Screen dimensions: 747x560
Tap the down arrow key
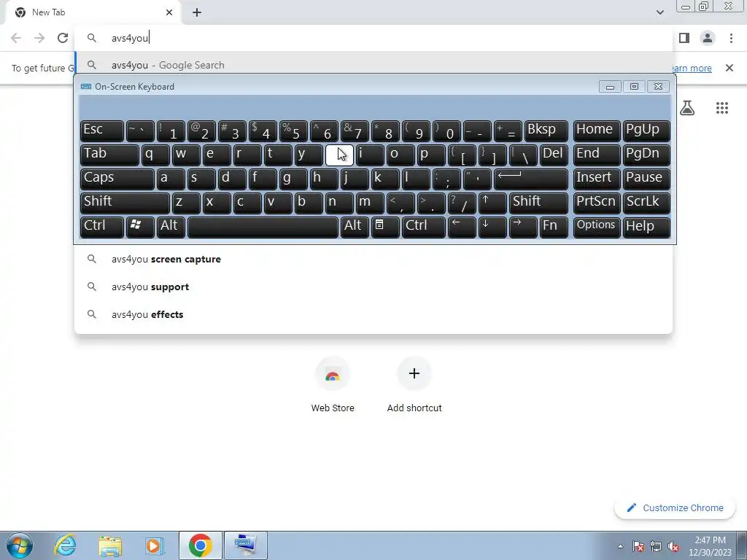[492, 227]
